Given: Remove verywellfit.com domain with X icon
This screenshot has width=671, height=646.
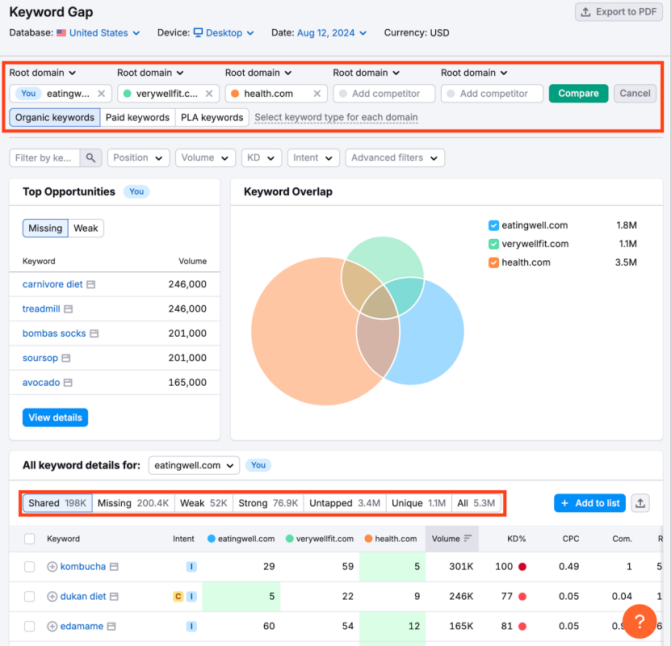Looking at the screenshot, I should pyautogui.click(x=209, y=94).
